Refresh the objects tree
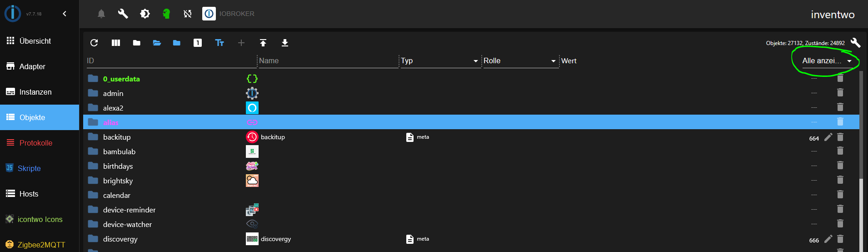 click(94, 43)
